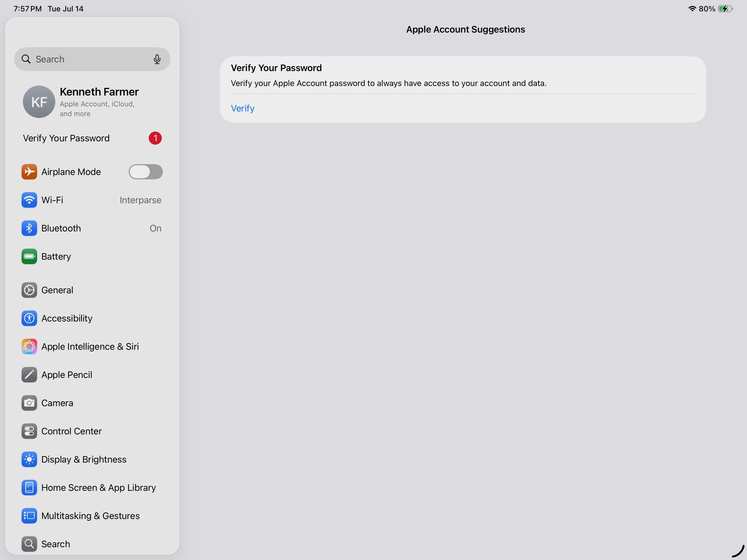Tap the Apple Pencil icon
Screen dimensions: 747x560
pos(29,375)
